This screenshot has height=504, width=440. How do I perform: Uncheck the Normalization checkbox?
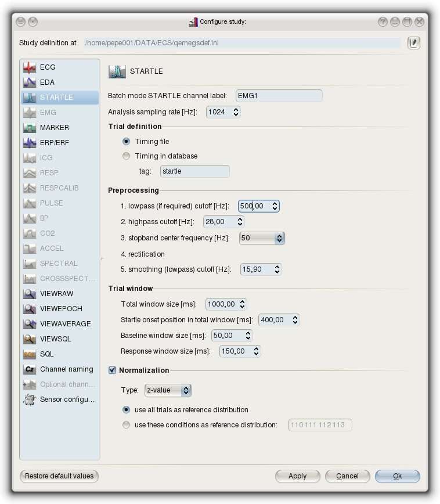[x=113, y=370]
